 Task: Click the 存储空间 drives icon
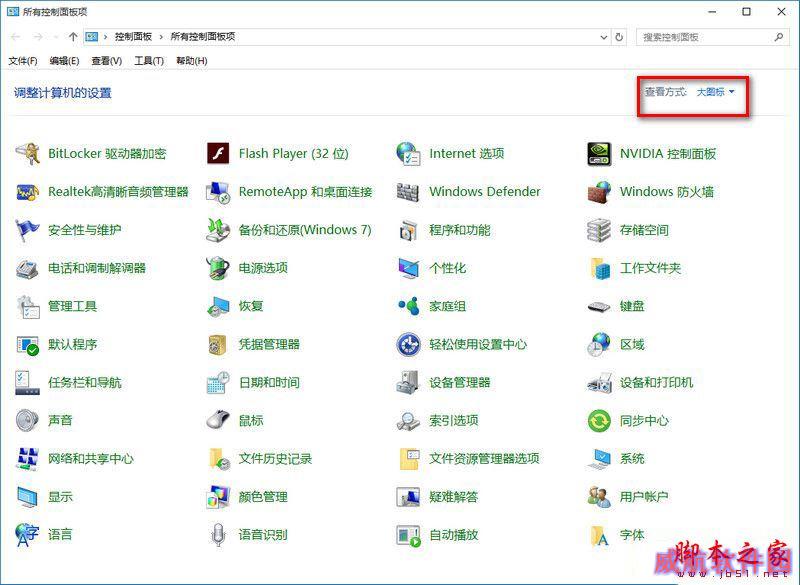pyautogui.click(x=599, y=230)
